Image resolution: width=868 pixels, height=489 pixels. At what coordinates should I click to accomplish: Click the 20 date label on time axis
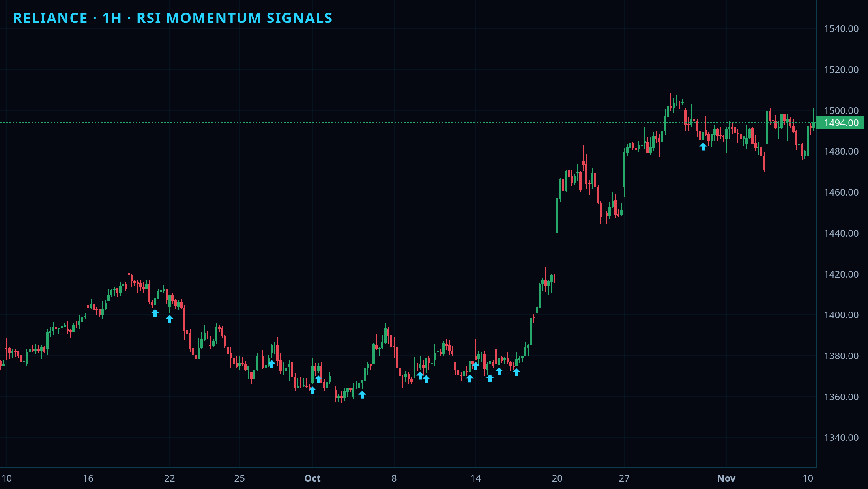point(557,478)
